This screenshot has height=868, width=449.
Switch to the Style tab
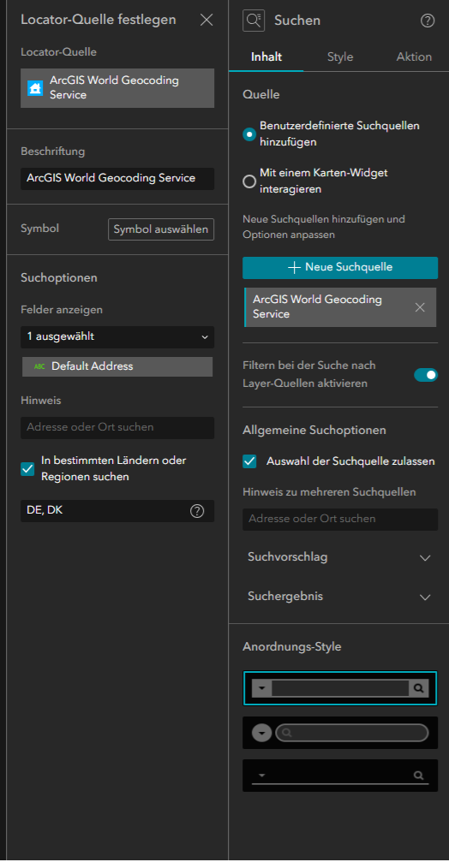tap(340, 56)
